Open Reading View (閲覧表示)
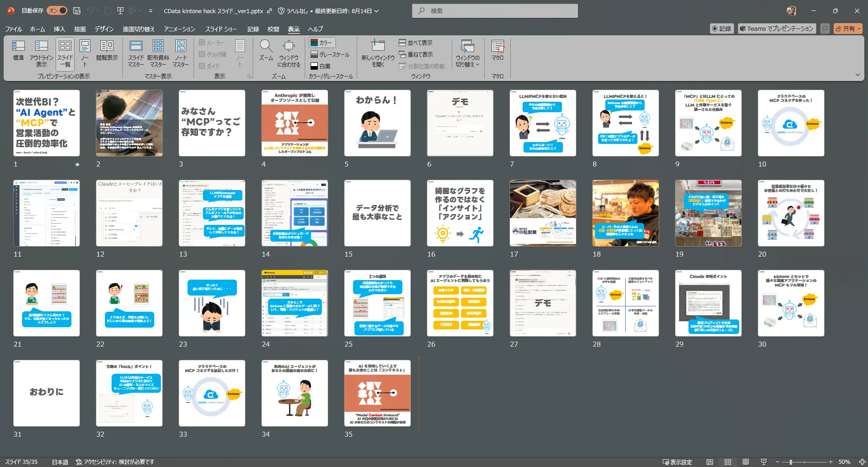The image size is (868, 467). [x=107, y=51]
